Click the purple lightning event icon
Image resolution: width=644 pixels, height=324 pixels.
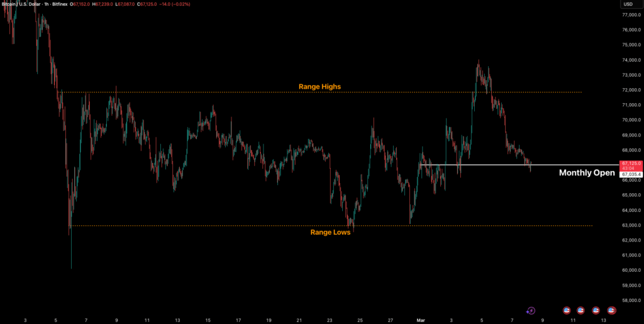(531, 310)
